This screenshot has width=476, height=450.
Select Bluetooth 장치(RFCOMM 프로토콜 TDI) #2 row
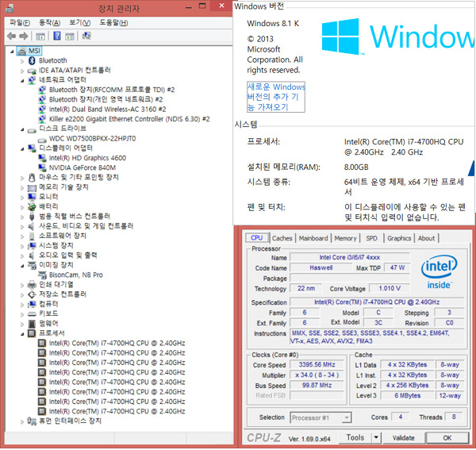point(112,90)
